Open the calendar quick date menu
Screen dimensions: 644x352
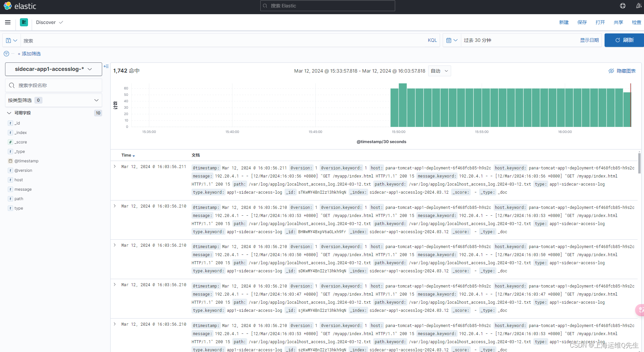[452, 40]
